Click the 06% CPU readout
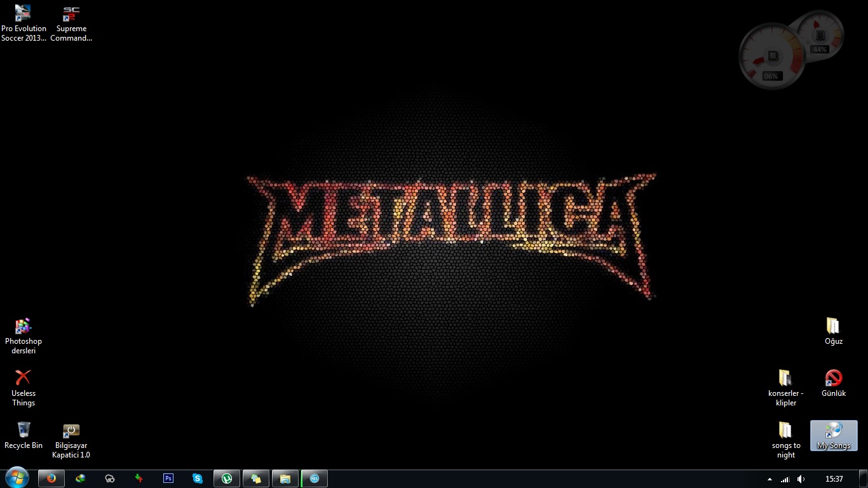This screenshot has width=868, height=488. coord(771,76)
